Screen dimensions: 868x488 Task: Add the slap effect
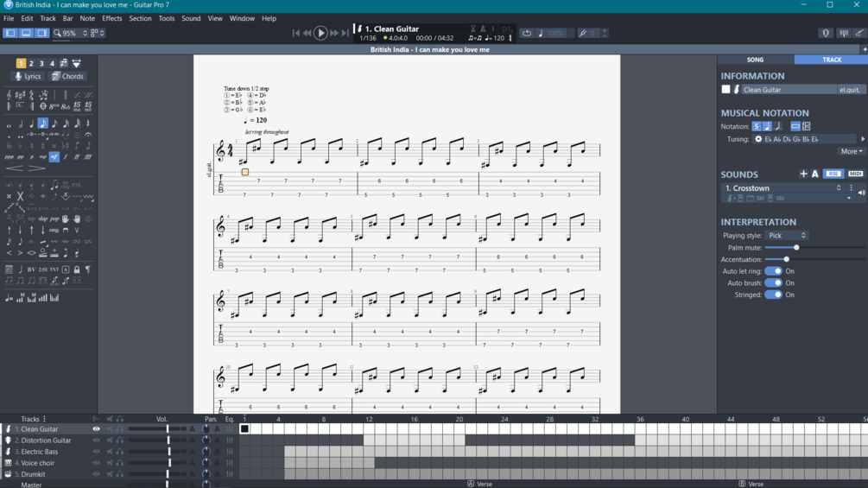43,219
